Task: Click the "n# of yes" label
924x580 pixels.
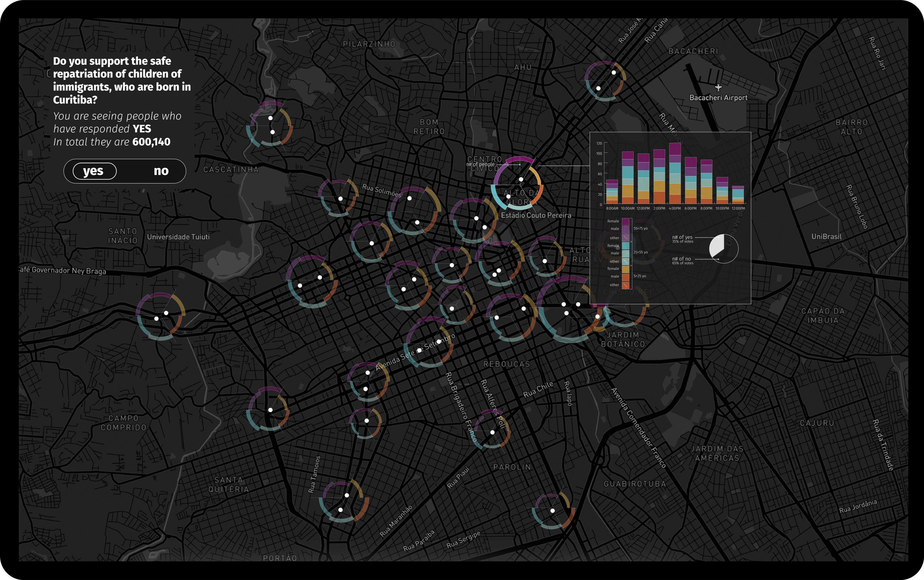Action: [x=682, y=237]
